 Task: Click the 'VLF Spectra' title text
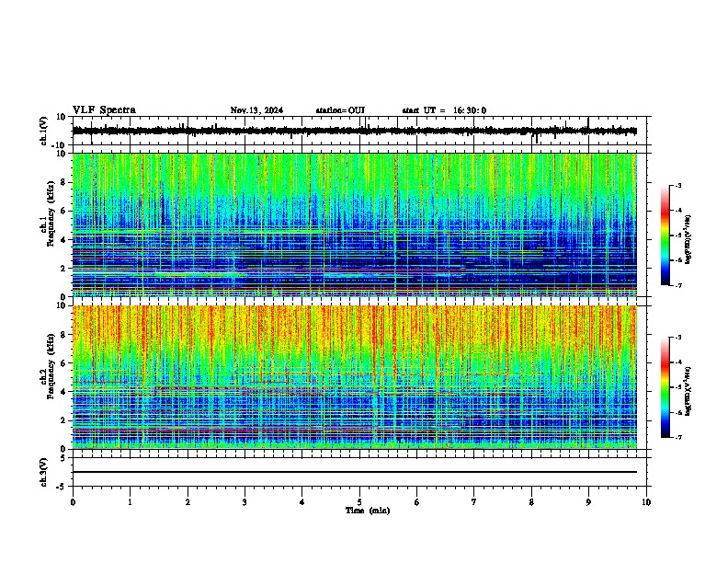click(104, 110)
